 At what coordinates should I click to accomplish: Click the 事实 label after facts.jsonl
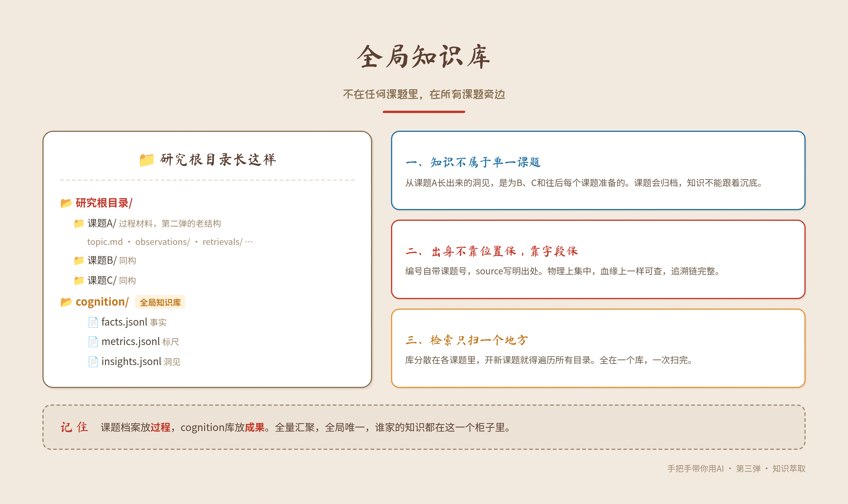click(158, 322)
